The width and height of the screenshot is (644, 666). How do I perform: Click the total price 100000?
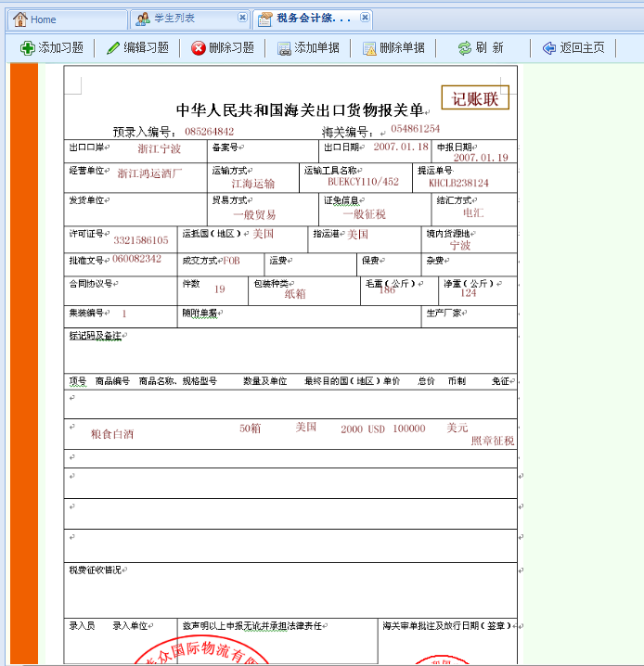coord(409,429)
